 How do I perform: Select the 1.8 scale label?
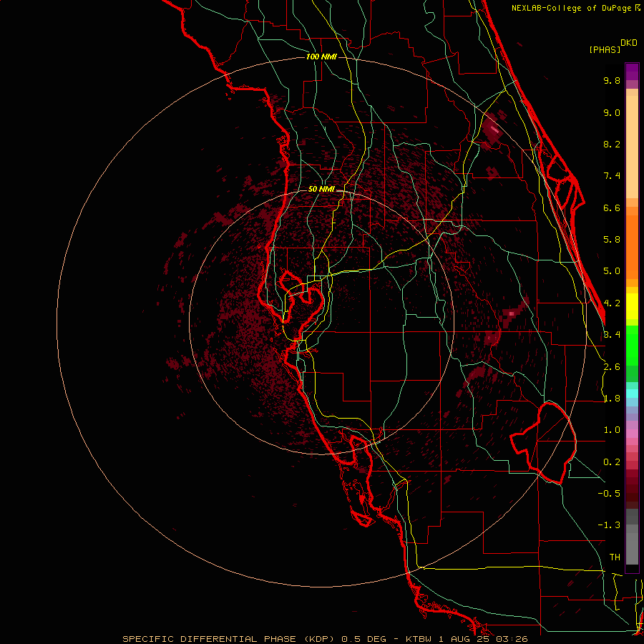coord(612,399)
